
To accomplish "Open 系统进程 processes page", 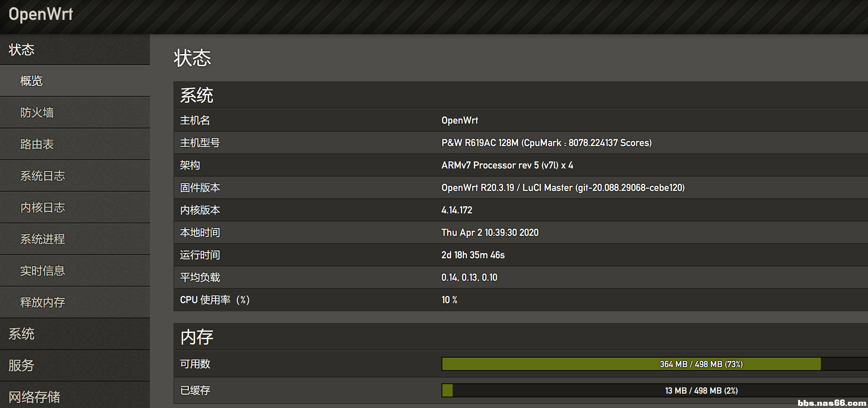I will (42, 239).
